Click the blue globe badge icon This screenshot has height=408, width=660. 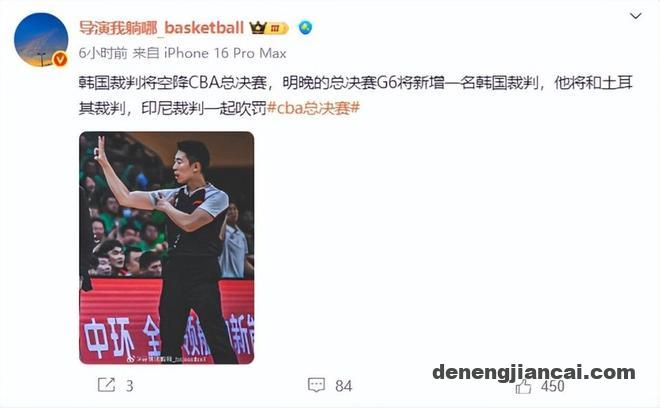[x=306, y=28]
